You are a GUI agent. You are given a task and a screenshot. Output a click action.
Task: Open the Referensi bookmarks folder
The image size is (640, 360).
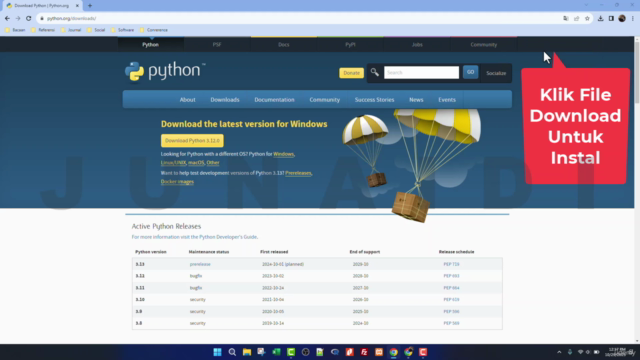click(x=43, y=30)
